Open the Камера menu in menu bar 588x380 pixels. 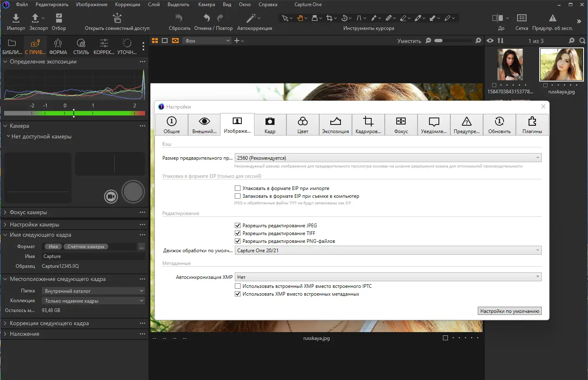(207, 5)
